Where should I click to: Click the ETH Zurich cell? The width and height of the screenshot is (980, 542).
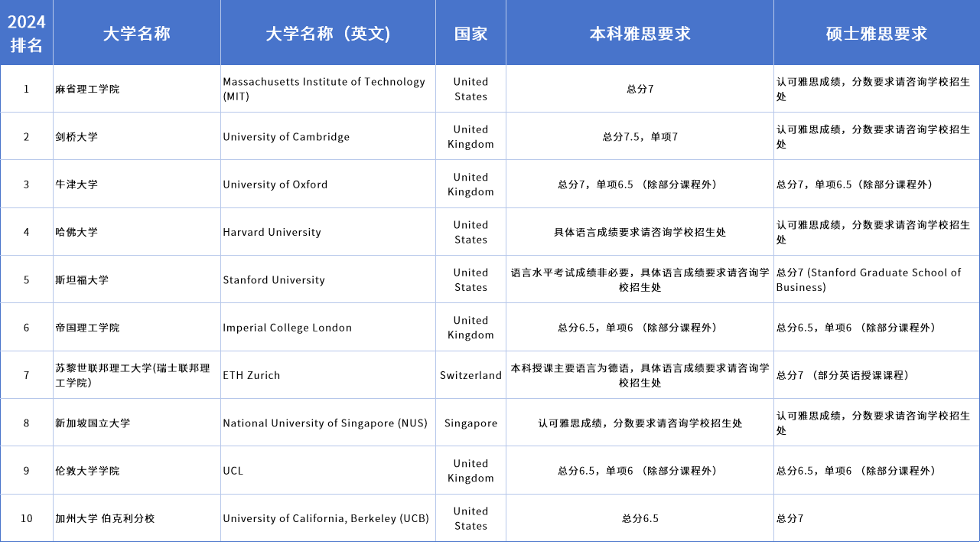click(327, 374)
